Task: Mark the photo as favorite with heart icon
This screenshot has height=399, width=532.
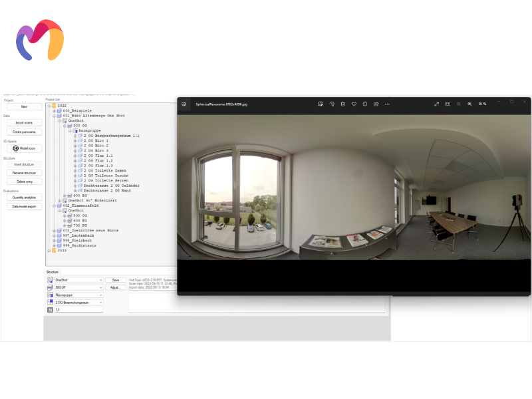Action: click(x=354, y=104)
